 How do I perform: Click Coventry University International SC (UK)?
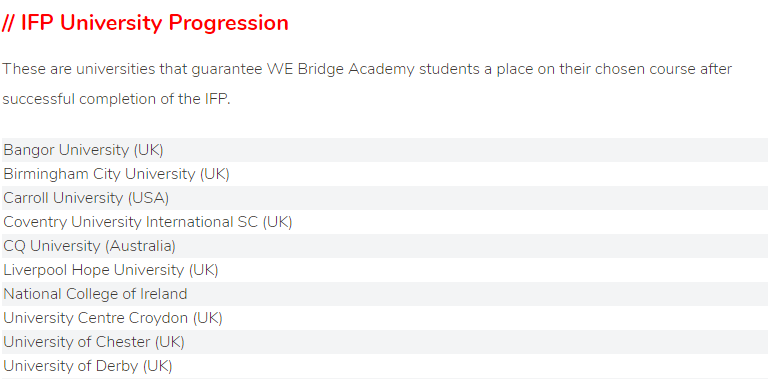click(385, 222)
